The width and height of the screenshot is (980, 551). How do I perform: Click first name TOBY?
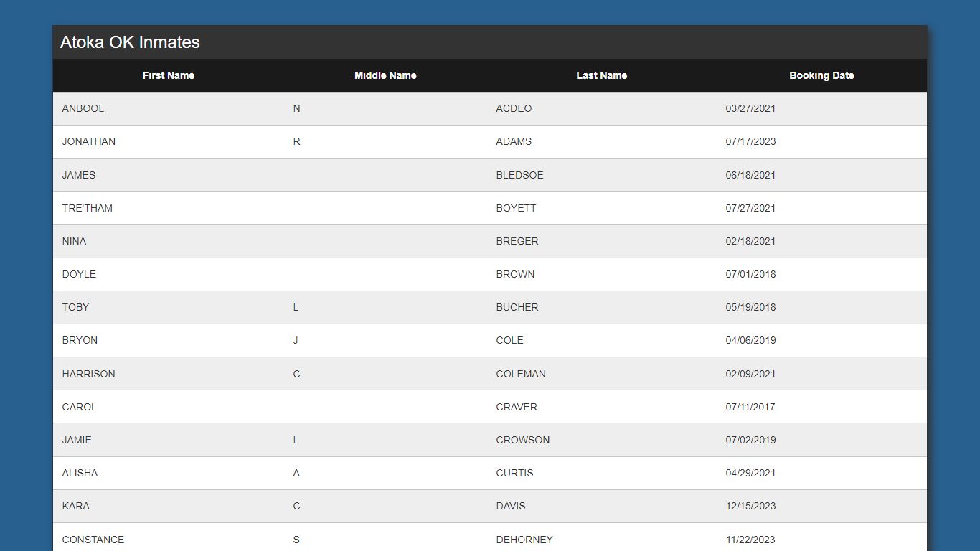(x=75, y=307)
